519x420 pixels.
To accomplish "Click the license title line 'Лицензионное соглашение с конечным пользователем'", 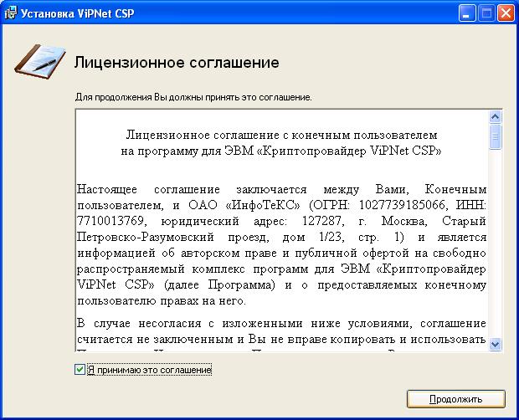I will [281, 135].
